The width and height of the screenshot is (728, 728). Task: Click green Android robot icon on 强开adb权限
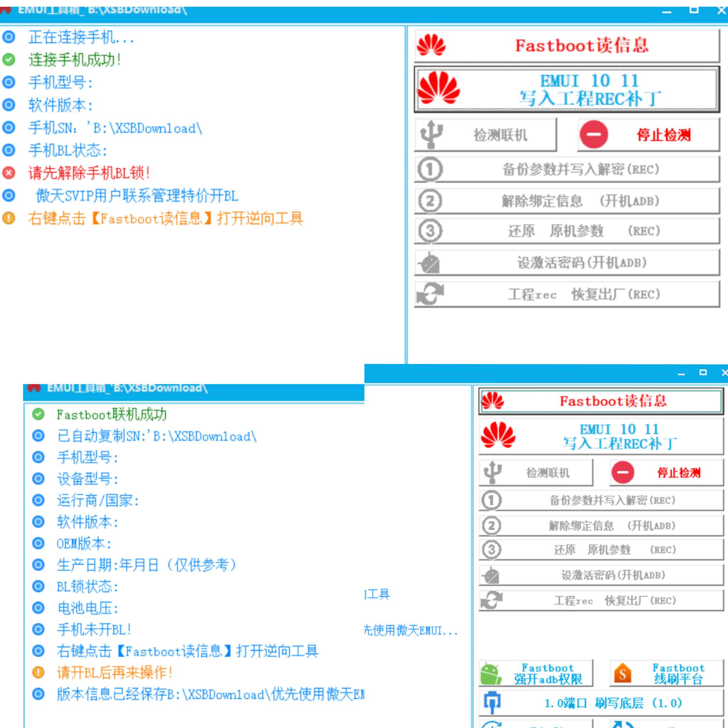491,674
